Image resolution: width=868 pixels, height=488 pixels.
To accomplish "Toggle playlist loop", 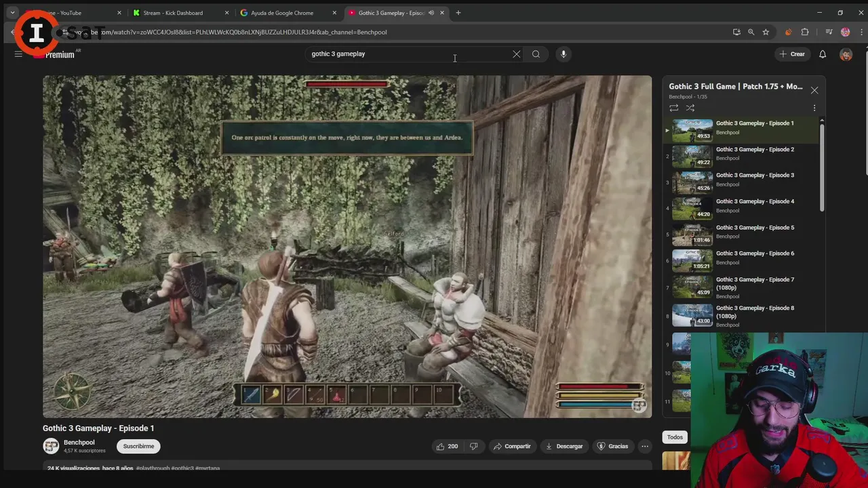I will [x=673, y=108].
